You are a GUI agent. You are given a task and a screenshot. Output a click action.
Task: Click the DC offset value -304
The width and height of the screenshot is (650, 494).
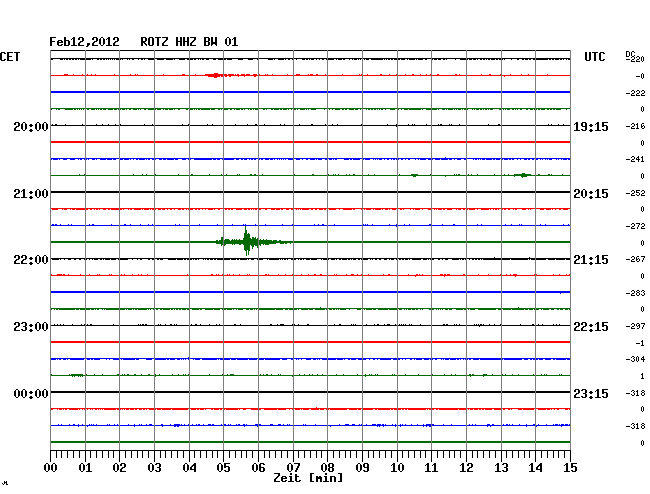point(635,359)
